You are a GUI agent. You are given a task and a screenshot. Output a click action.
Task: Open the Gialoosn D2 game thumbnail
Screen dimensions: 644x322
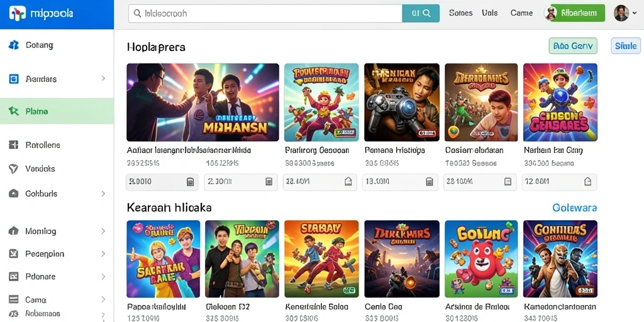pyautogui.click(x=242, y=258)
